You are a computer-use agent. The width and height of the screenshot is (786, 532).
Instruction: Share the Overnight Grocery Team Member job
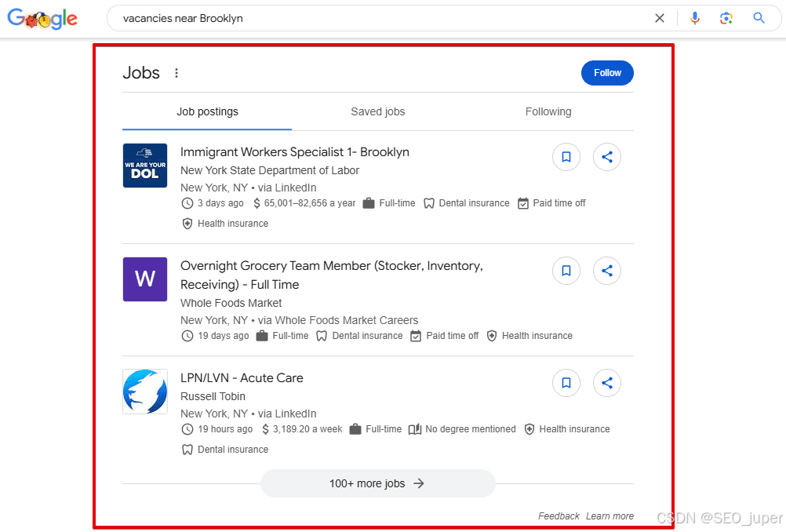pos(607,271)
